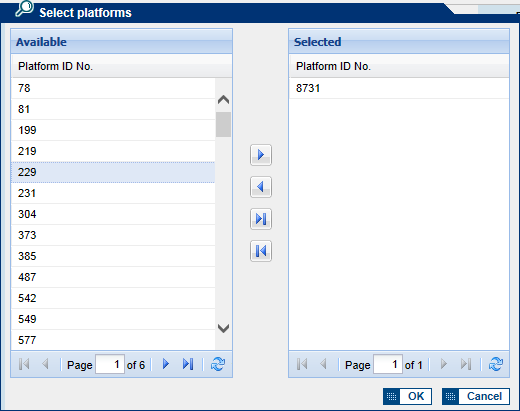Click the Available scrollbar up arrow

223,99
